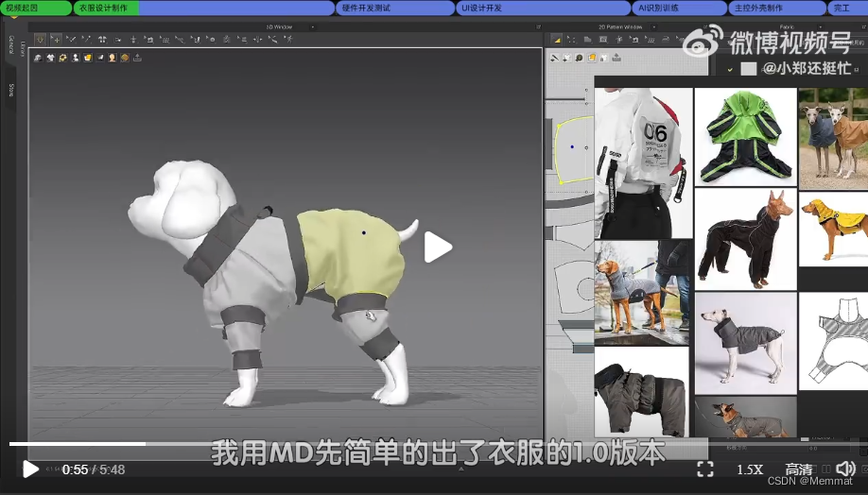Open the yellow raincoat dog reference image
868x495 pixels.
[x=834, y=229]
